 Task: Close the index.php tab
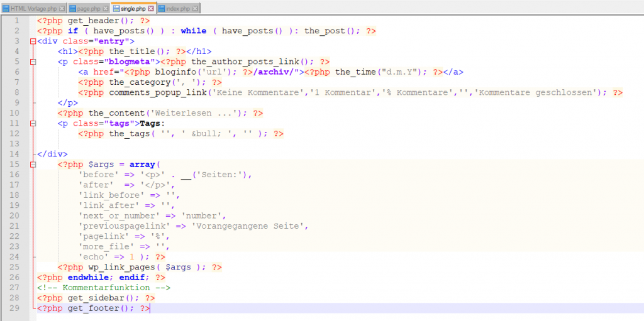[195, 9]
